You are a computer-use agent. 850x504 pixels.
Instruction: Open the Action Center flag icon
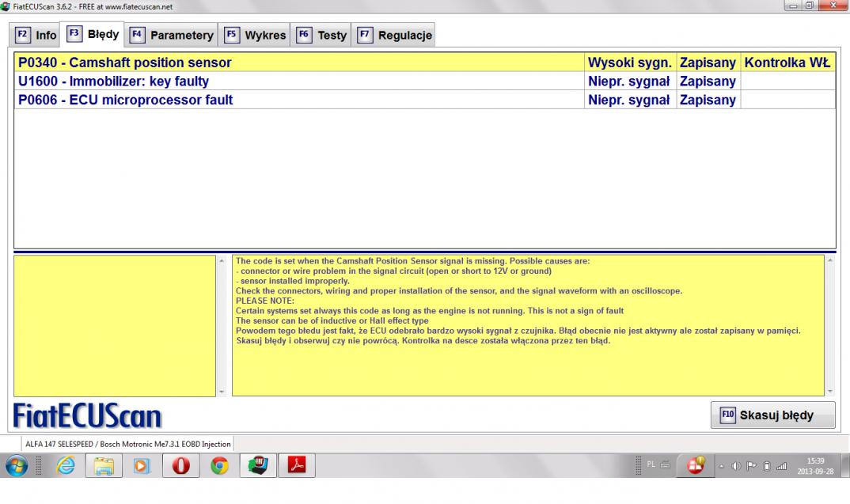751,466
